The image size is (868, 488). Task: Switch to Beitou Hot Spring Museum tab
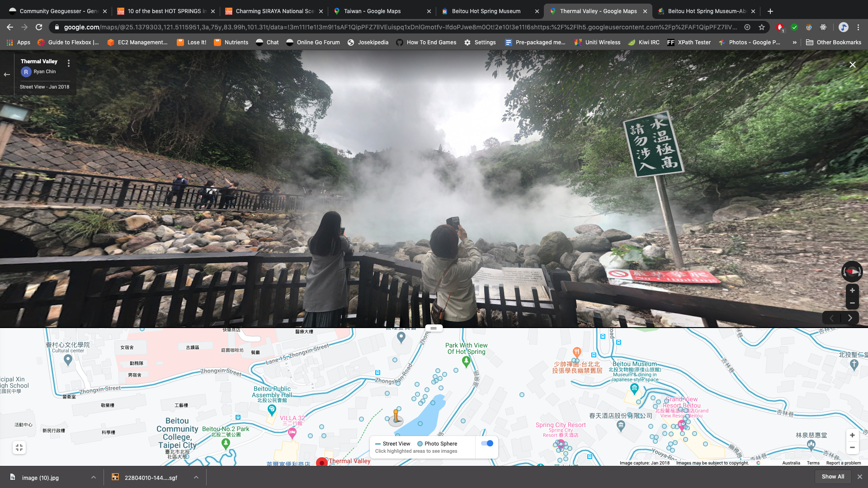(x=486, y=11)
